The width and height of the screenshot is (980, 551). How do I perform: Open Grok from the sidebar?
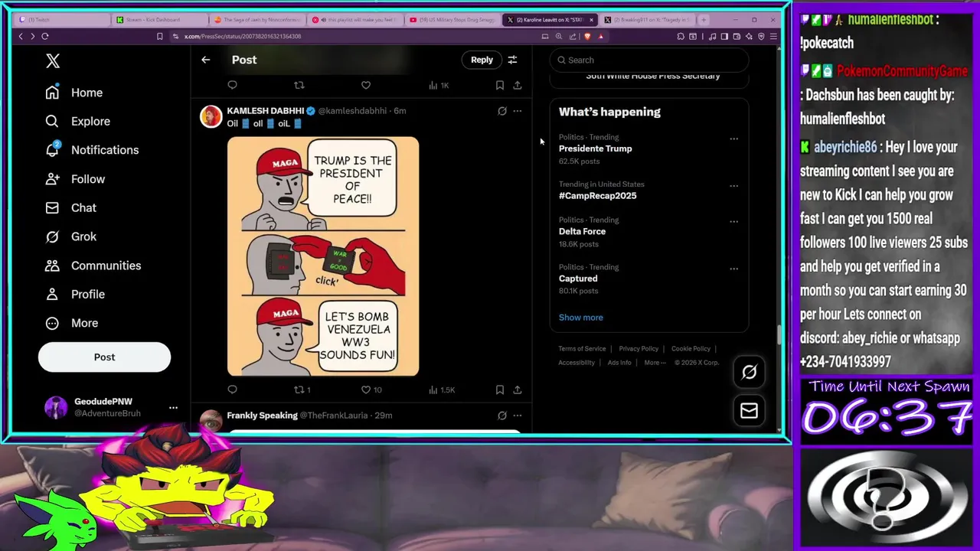pos(70,236)
